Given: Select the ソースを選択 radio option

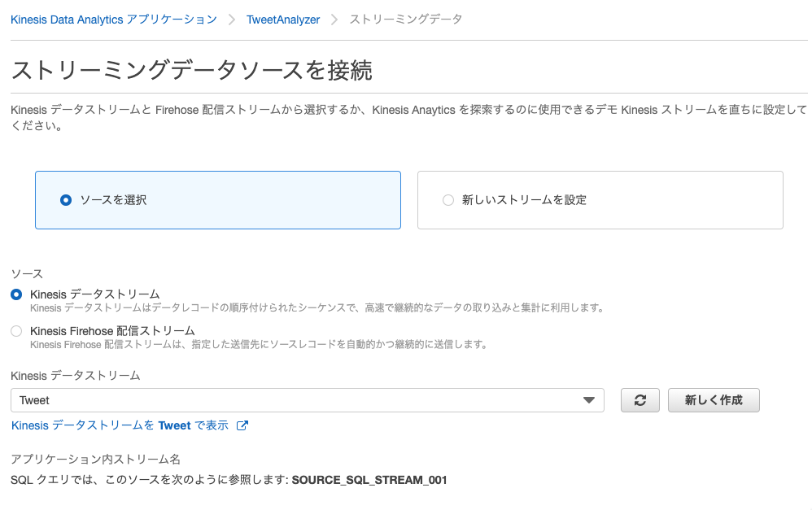Looking at the screenshot, I should tap(66, 200).
